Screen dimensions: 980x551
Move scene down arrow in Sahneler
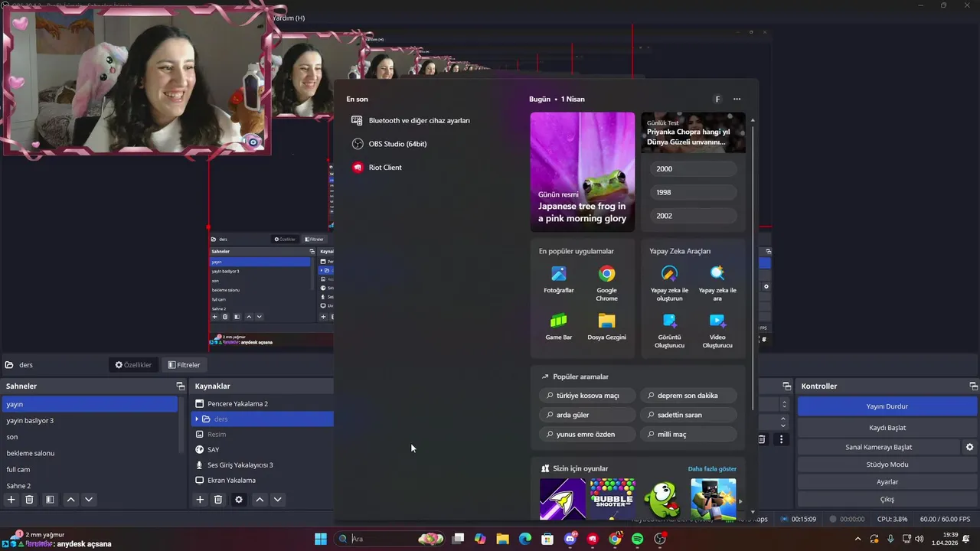click(89, 500)
